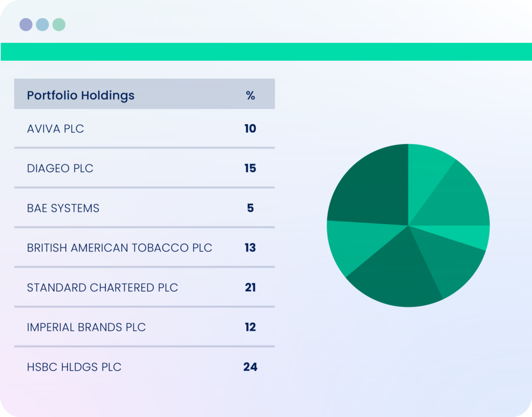This screenshot has height=417, width=532.
Task: Click the % column header
Action: 250,96
